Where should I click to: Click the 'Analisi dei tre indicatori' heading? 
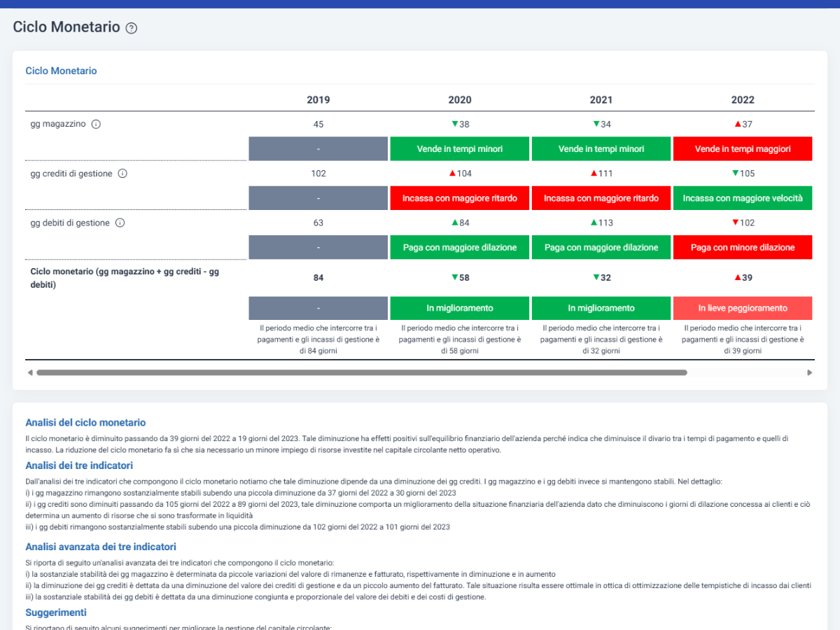point(79,465)
